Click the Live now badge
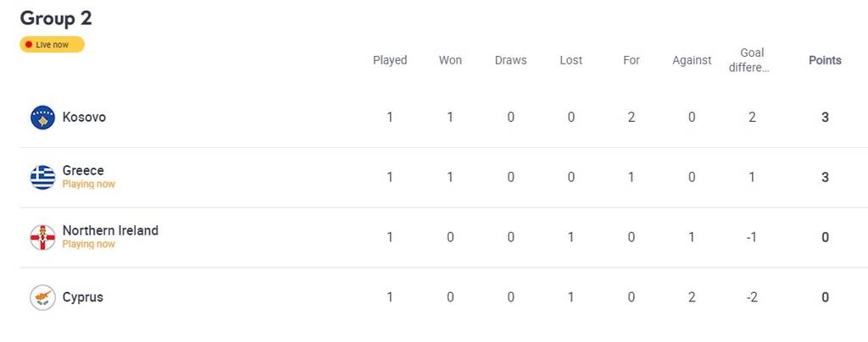Screen dimensions: 868x342 click(x=53, y=45)
